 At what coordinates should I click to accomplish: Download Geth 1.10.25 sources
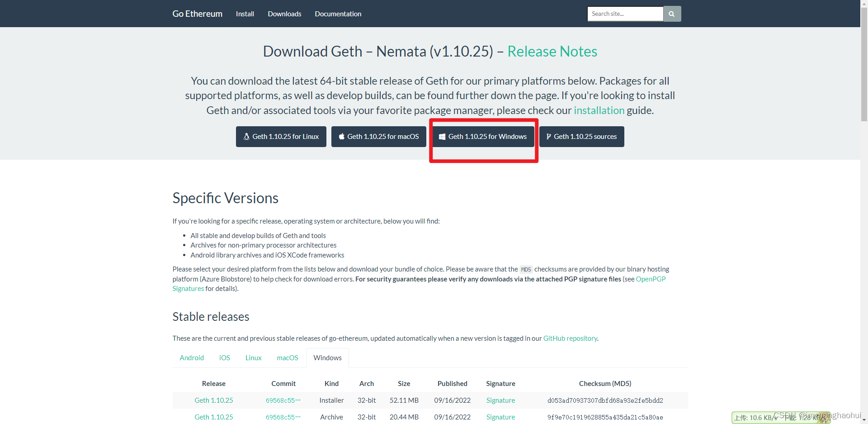pos(582,137)
